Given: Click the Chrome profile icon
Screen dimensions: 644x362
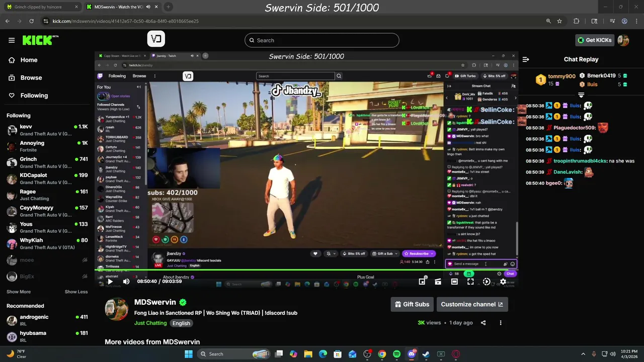Looking at the screenshot, I should pyautogui.click(x=624, y=21).
